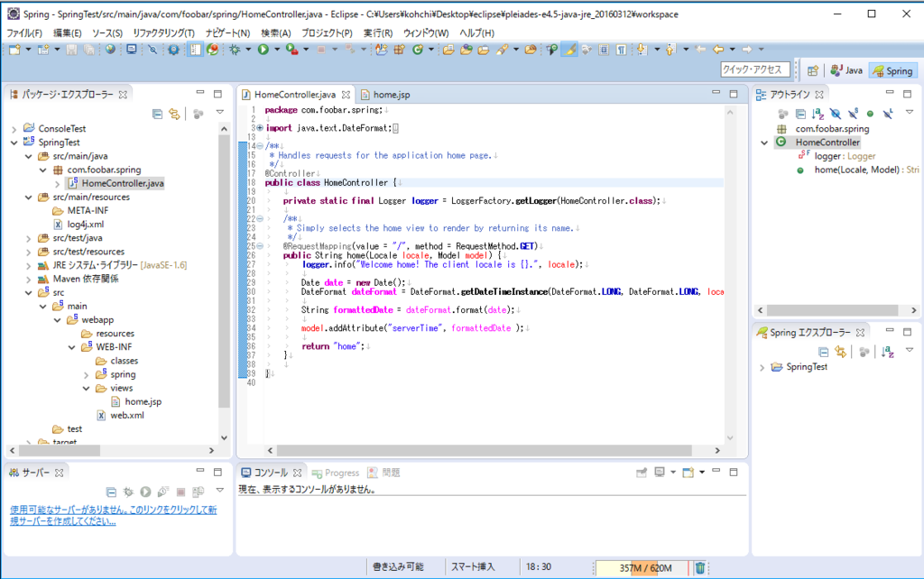Viewport: 924px width, 579px height.
Task: Select home(Locale, Model) in the Outline
Action: [857, 170]
